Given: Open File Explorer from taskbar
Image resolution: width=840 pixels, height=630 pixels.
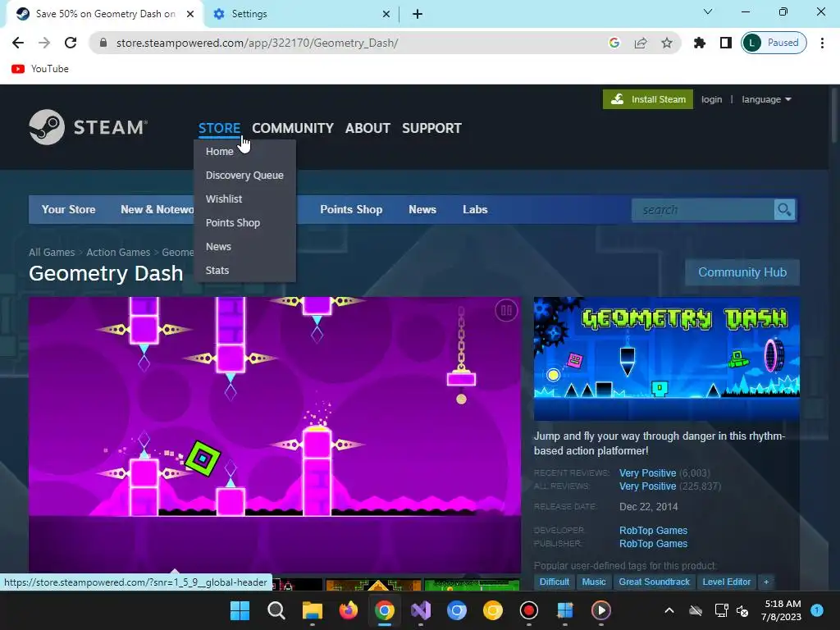Looking at the screenshot, I should click(x=313, y=610).
